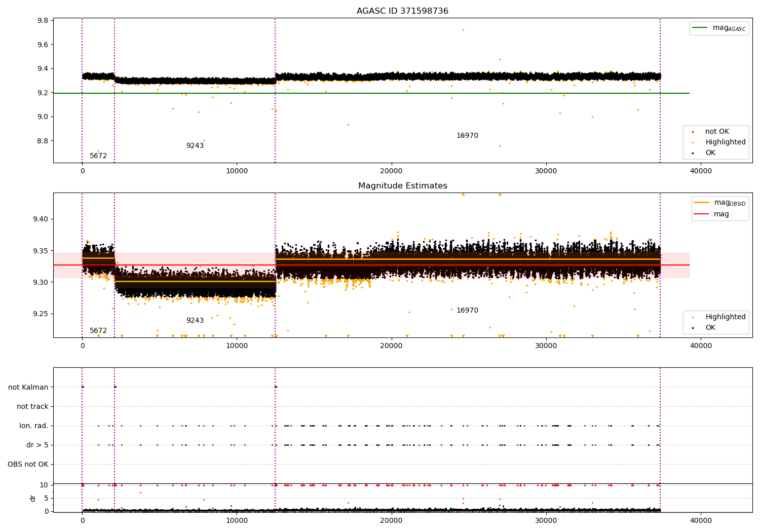The width and height of the screenshot is (760, 532).
Task: Select 'Highlighted' legend entry in top plot
Action: [725, 142]
